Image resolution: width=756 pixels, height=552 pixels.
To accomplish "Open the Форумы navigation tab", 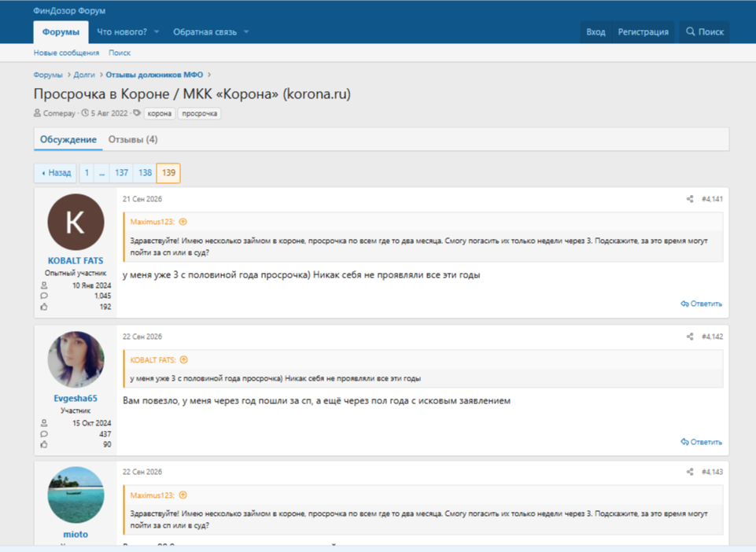I will [x=61, y=31].
